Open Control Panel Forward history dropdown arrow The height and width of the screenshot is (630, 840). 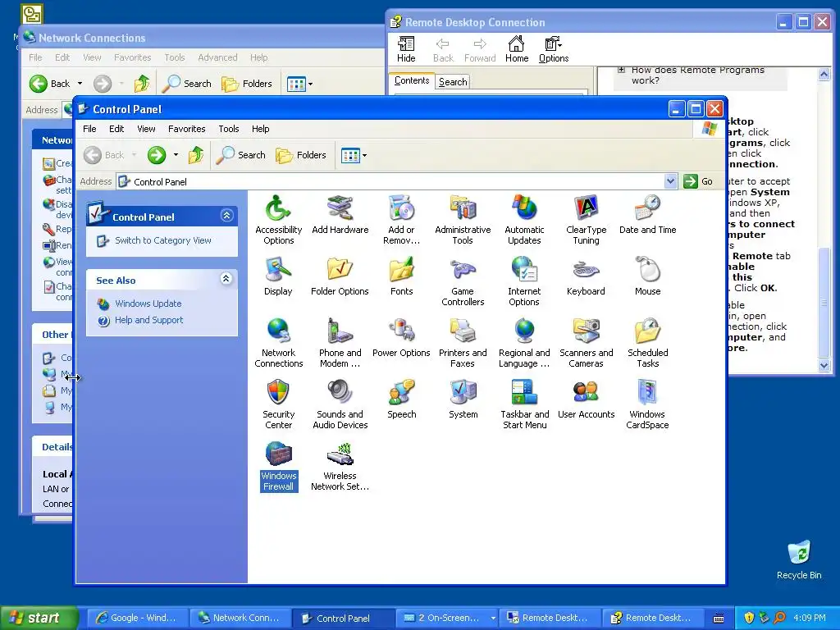click(176, 155)
